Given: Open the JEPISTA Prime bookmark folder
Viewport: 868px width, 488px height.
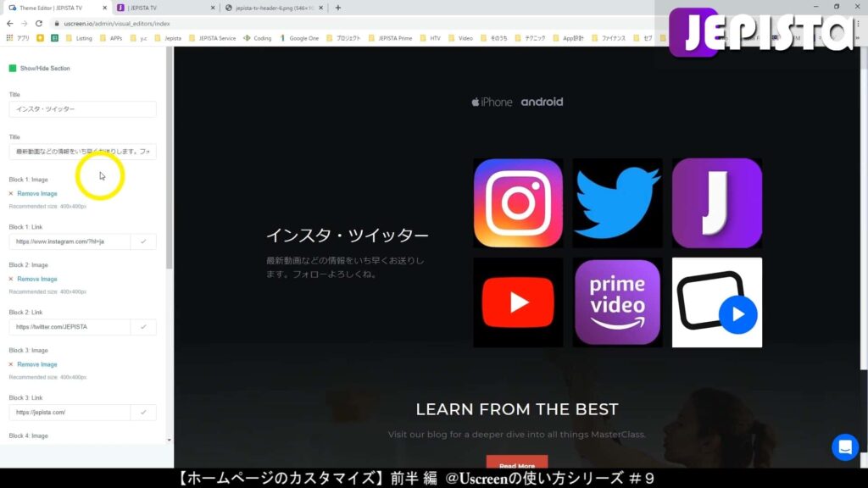Looking at the screenshot, I should pos(390,38).
